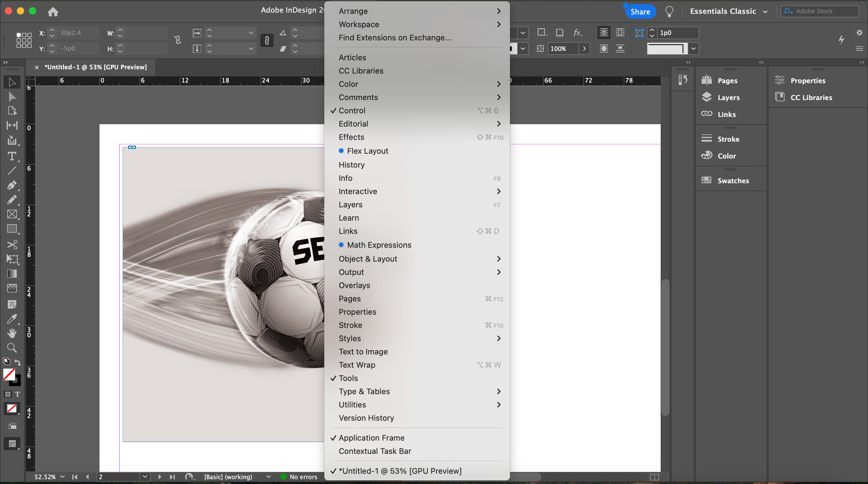Open Essentials Classic workspace dropdown
Screen dimensions: 868x484
coord(728,11)
